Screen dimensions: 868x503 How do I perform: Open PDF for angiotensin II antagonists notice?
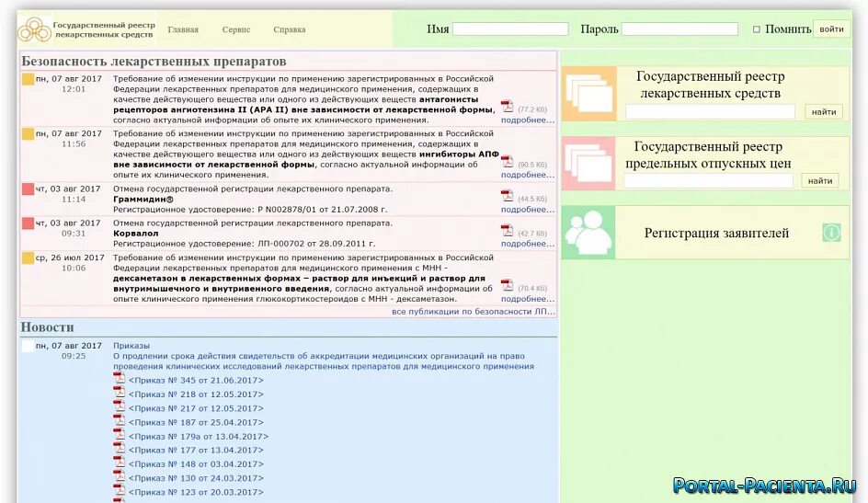click(x=507, y=106)
